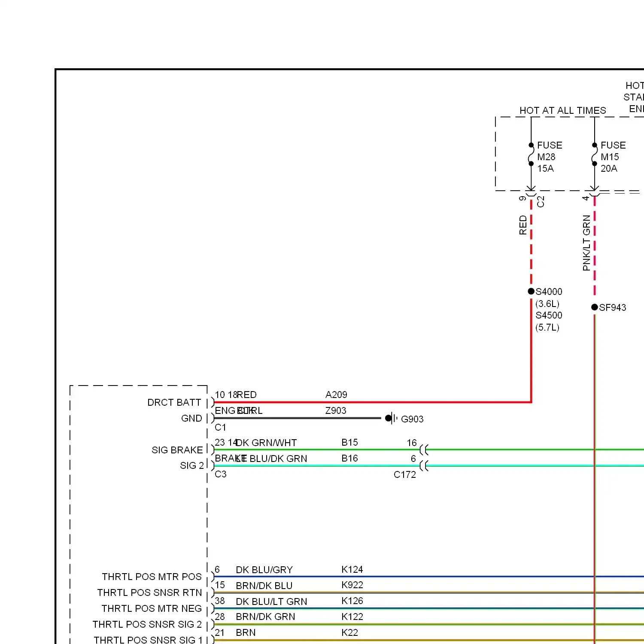Select pin number 16 at connector C172
Screen dimensions: 644x644
point(412,443)
